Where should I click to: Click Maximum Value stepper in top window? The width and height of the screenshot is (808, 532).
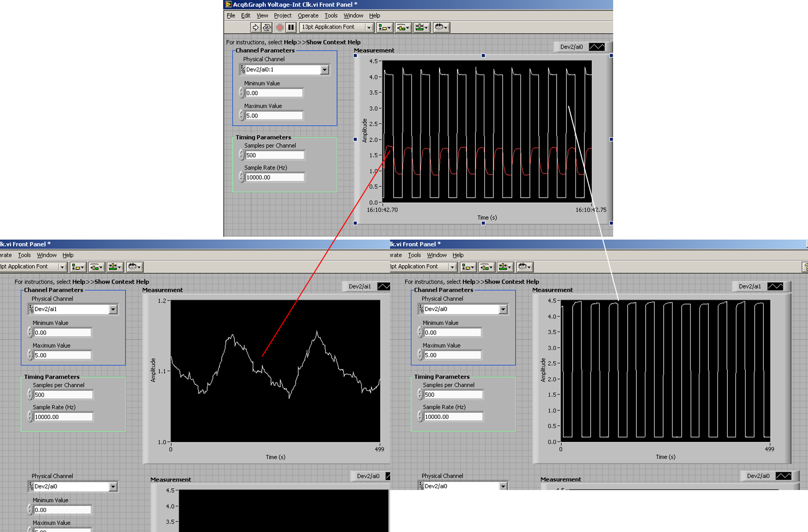coord(242,116)
